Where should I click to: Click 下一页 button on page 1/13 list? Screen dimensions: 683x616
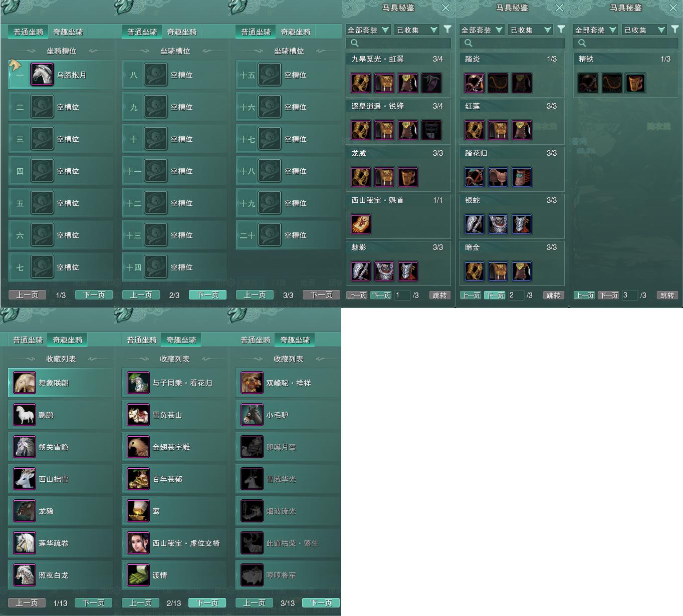[94, 603]
